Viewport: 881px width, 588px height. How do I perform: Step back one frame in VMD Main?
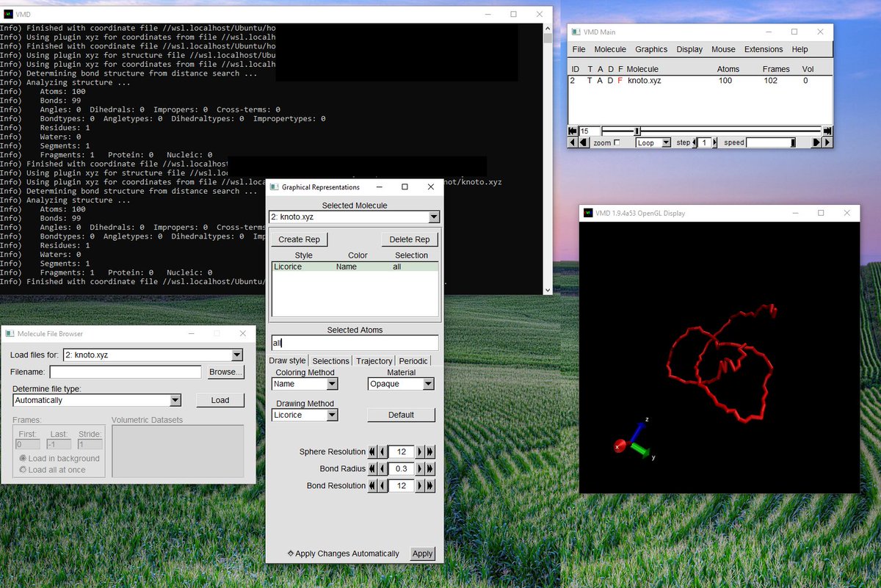tap(584, 142)
